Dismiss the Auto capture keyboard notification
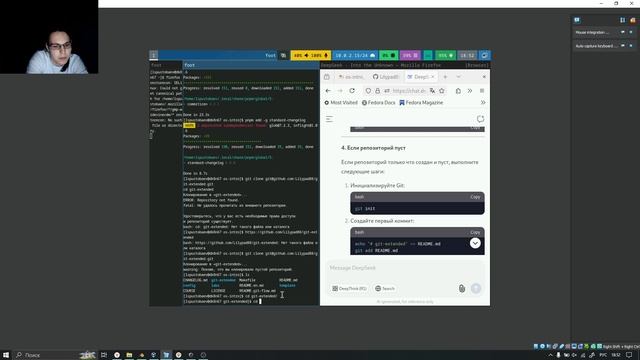This screenshot has height=360, width=640. tap(631, 46)
